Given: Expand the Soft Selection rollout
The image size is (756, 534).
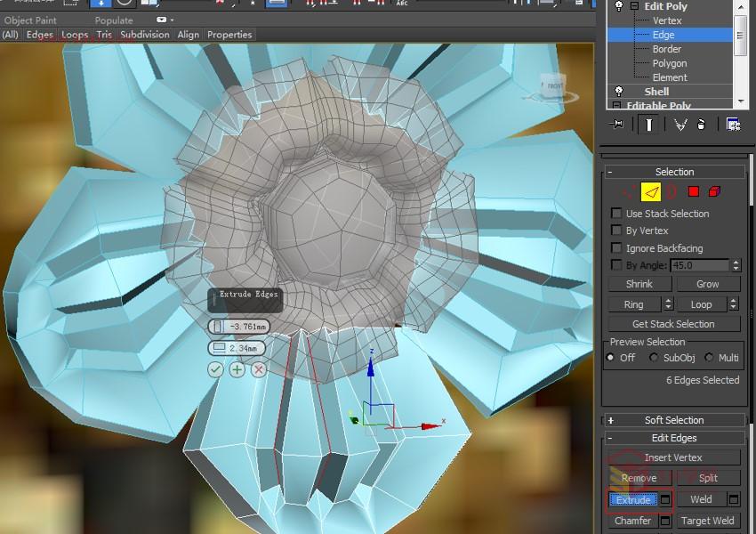Looking at the screenshot, I should click(615, 418).
